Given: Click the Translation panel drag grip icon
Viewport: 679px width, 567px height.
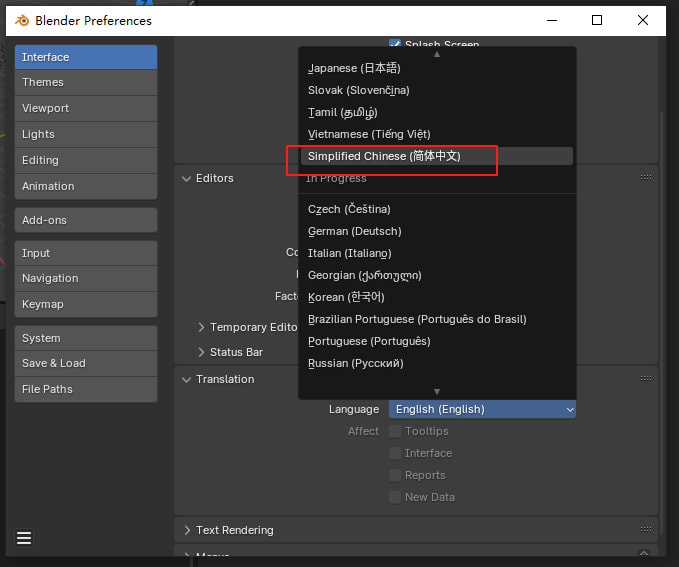Looking at the screenshot, I should point(646,379).
